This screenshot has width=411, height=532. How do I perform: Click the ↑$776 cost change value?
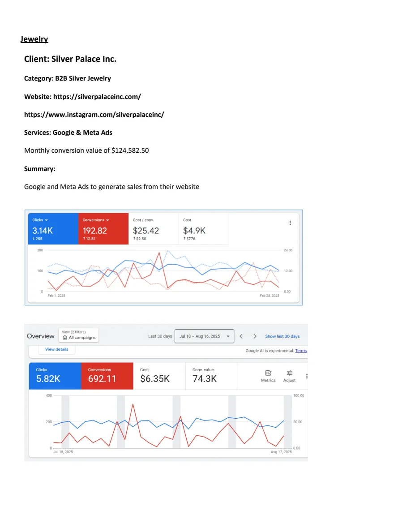(189, 239)
